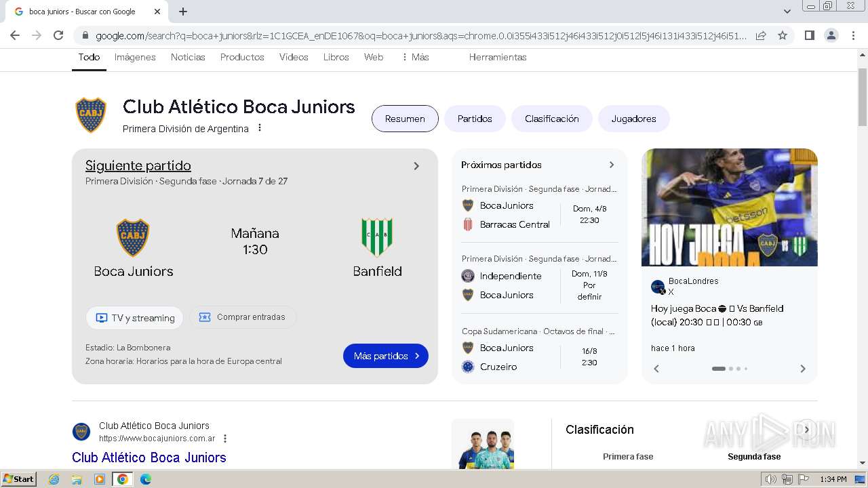This screenshot has height=488, width=868.
Task: Open a new browser tab
Action: [x=183, y=12]
